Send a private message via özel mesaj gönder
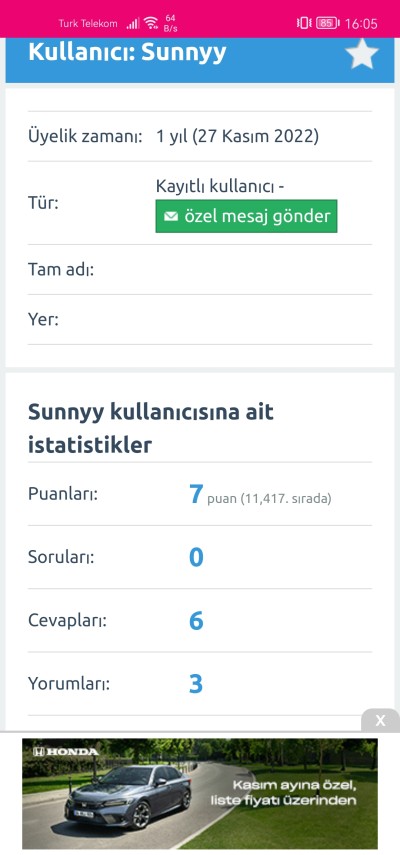Screen dimensions: 400x855 click(x=246, y=216)
